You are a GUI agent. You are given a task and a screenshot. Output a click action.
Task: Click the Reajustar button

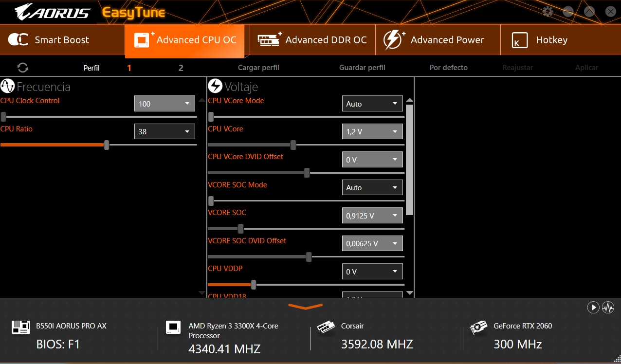tap(517, 68)
